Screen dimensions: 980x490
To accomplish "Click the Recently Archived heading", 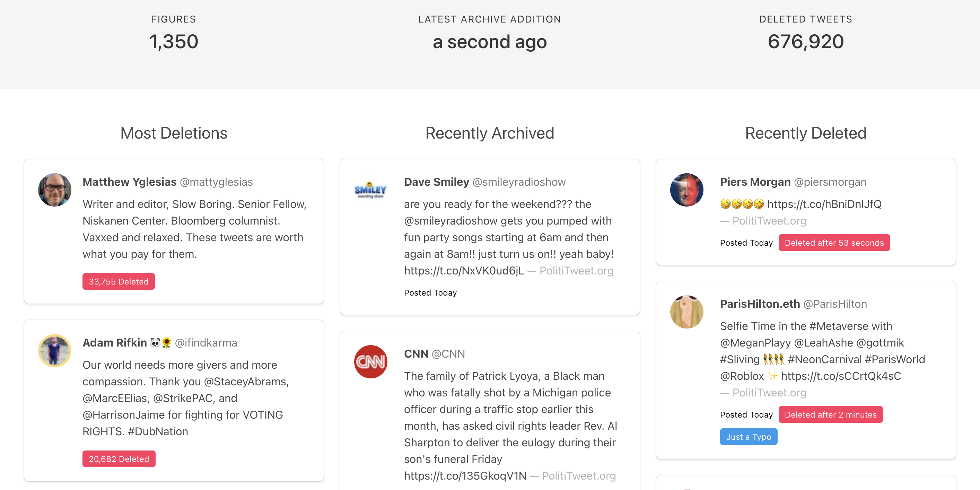I will [x=490, y=133].
